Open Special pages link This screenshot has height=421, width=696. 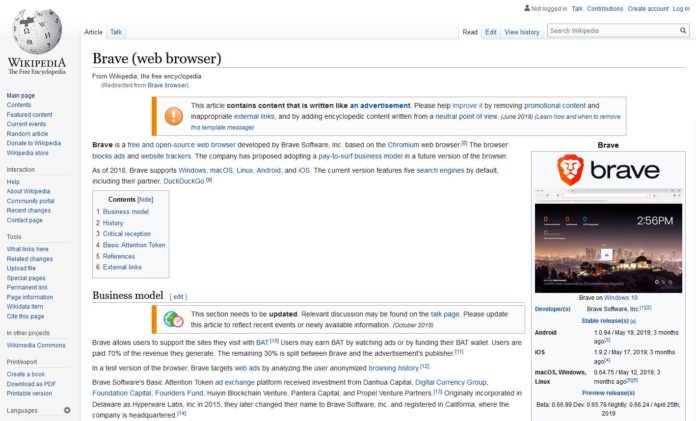[x=26, y=278]
